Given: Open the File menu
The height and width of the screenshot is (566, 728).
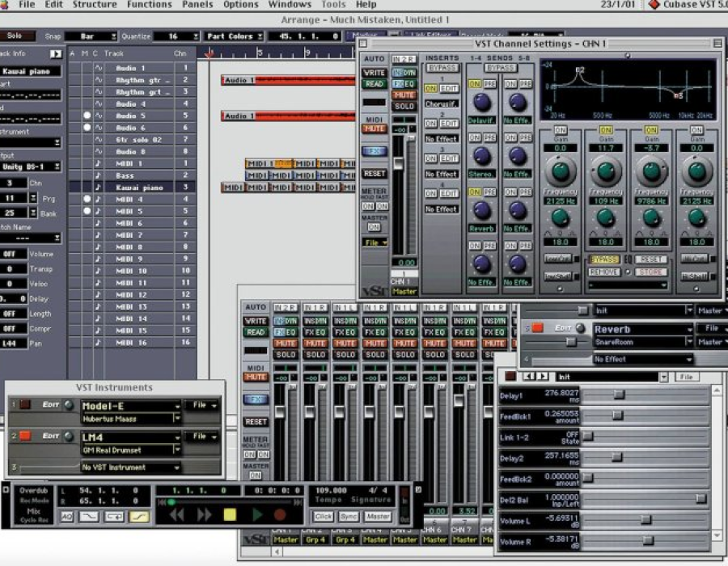Looking at the screenshot, I should tap(27, 5).
